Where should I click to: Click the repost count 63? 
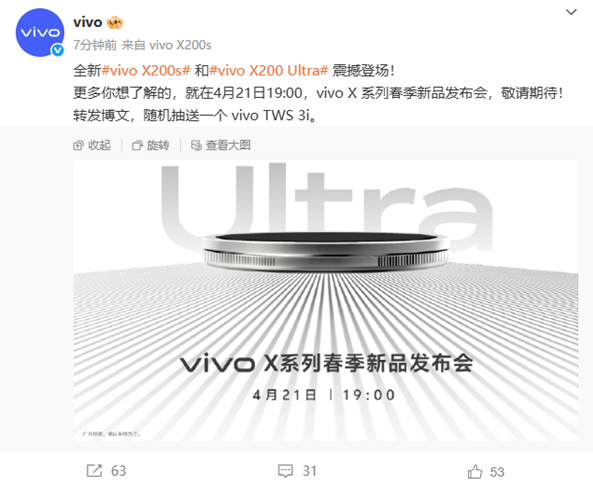(x=118, y=471)
